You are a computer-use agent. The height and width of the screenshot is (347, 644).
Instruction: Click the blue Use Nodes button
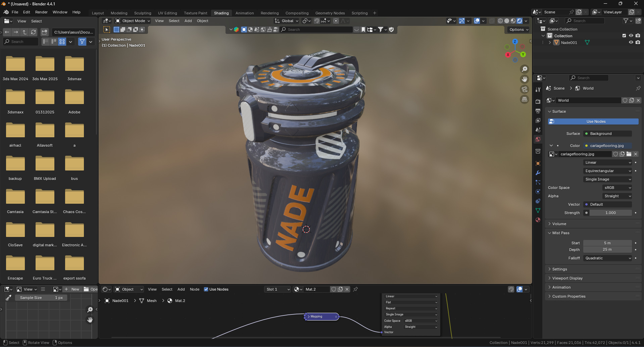coord(593,121)
